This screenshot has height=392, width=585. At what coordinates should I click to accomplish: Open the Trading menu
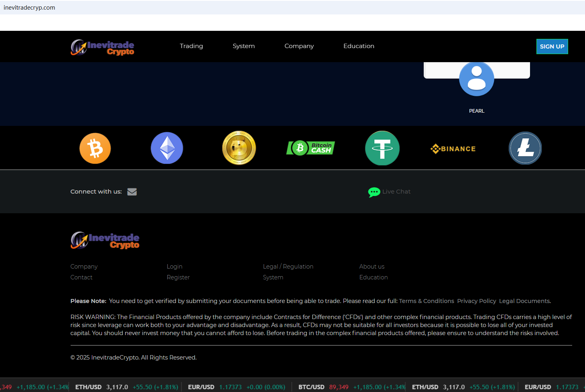click(191, 46)
